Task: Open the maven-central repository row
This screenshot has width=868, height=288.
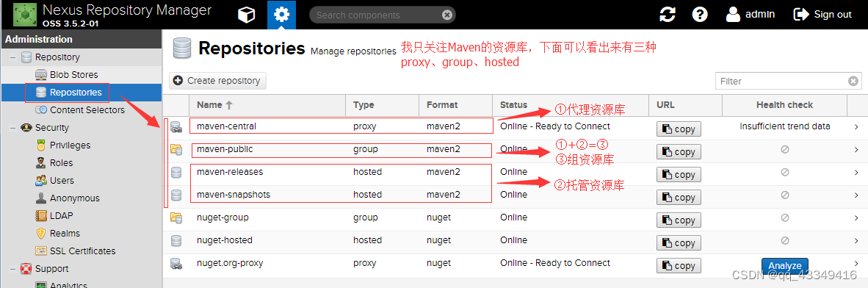Action: (x=515, y=127)
